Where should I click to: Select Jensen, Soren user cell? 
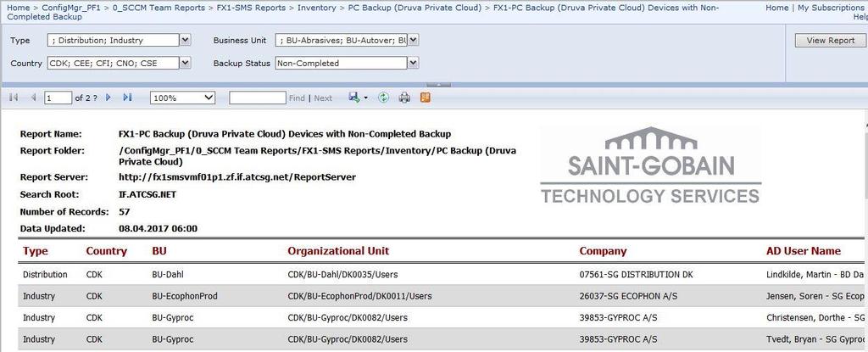pyautogui.click(x=815, y=296)
